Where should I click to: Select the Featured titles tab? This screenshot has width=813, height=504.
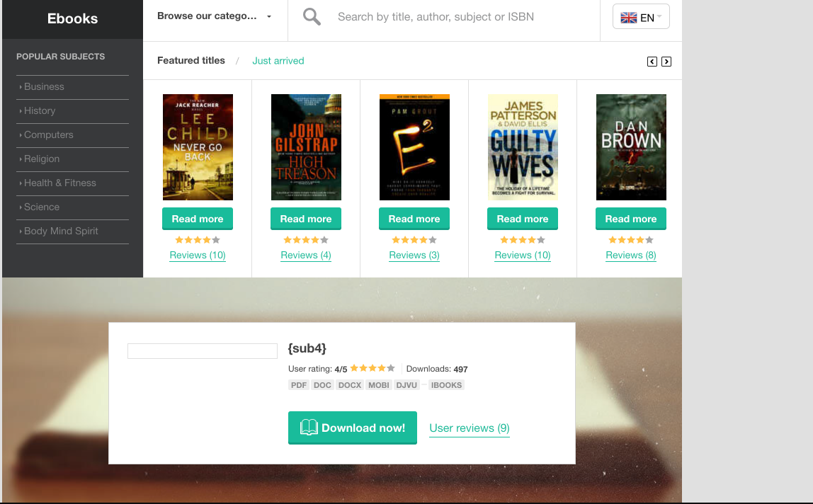click(191, 61)
